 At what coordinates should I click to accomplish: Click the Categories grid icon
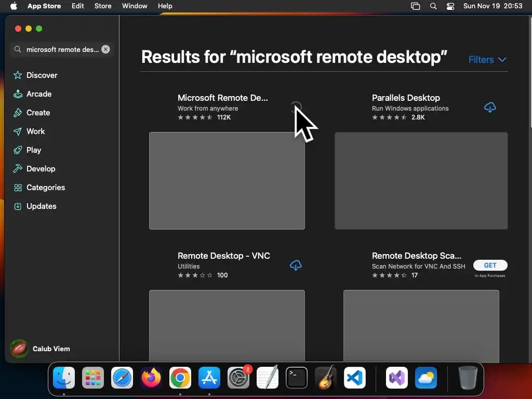pos(18,188)
